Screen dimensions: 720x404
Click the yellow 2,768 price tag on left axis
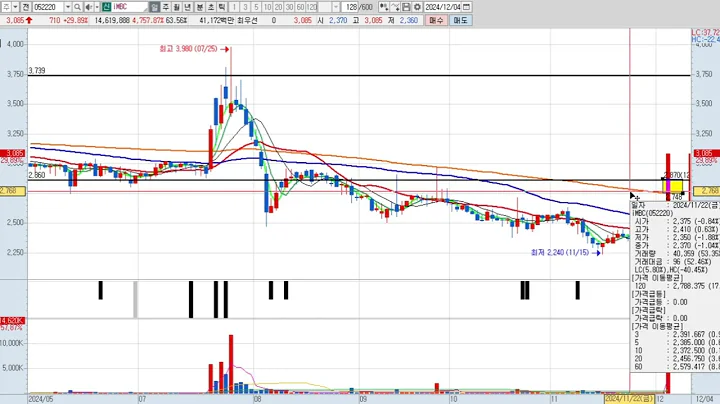point(12,191)
